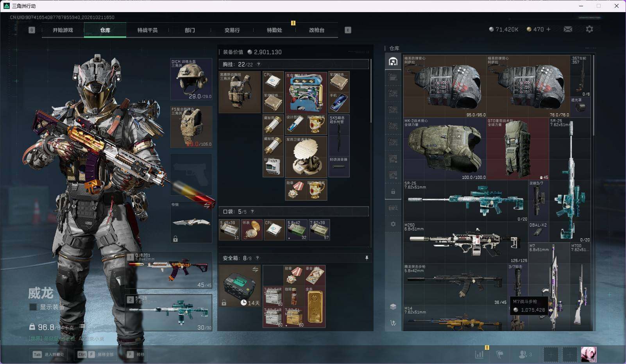Open the bar chart statistics icon
This screenshot has height=364, width=626.
pyautogui.click(x=479, y=354)
